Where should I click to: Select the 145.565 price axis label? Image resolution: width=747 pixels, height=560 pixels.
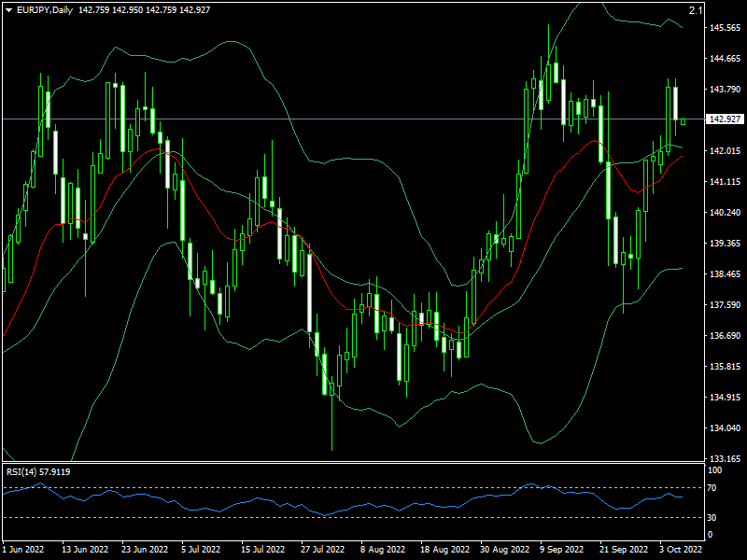click(726, 28)
